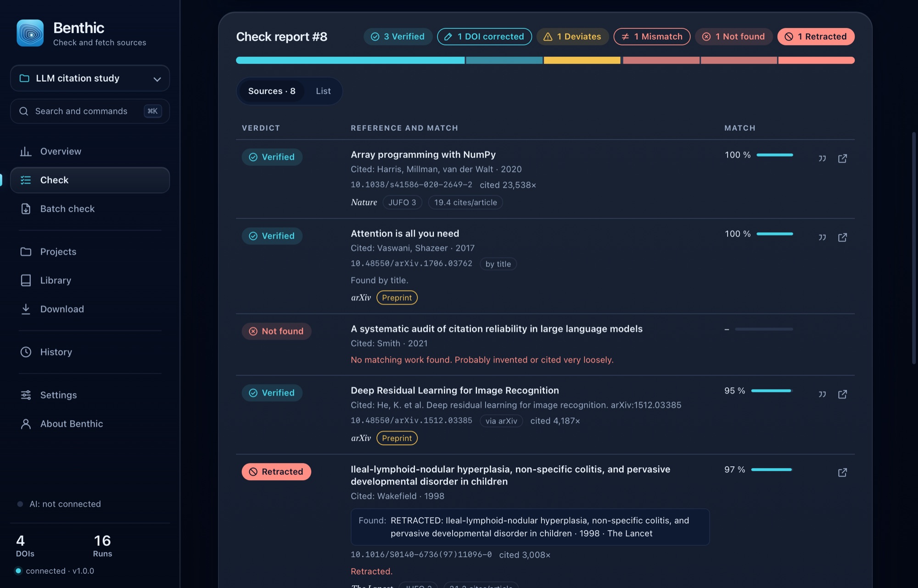Toggle the 1 Mismatch filter chip
This screenshot has width=918, height=588.
(652, 37)
